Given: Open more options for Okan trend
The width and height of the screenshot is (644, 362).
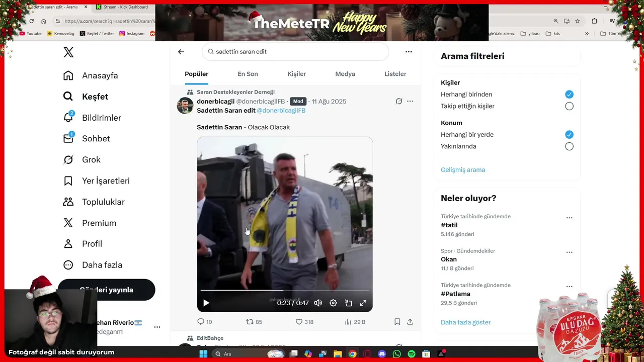Looking at the screenshot, I should 569,252.
